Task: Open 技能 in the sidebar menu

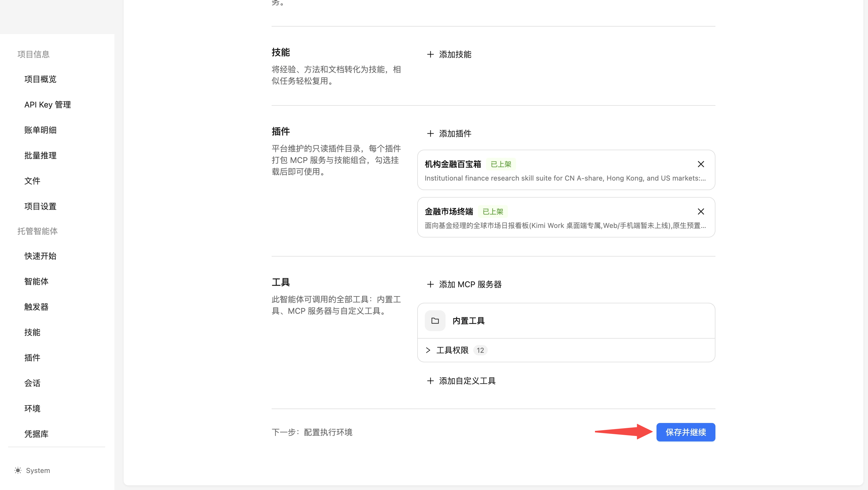Action: tap(32, 332)
